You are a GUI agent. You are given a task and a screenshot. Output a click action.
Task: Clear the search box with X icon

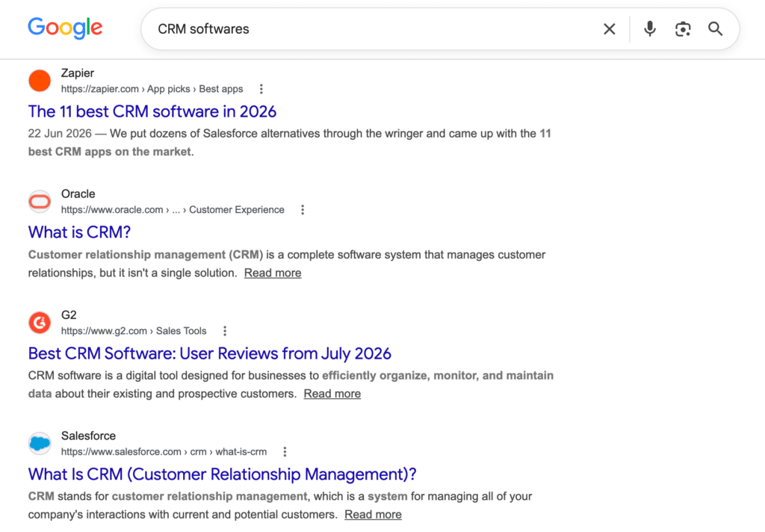point(610,29)
